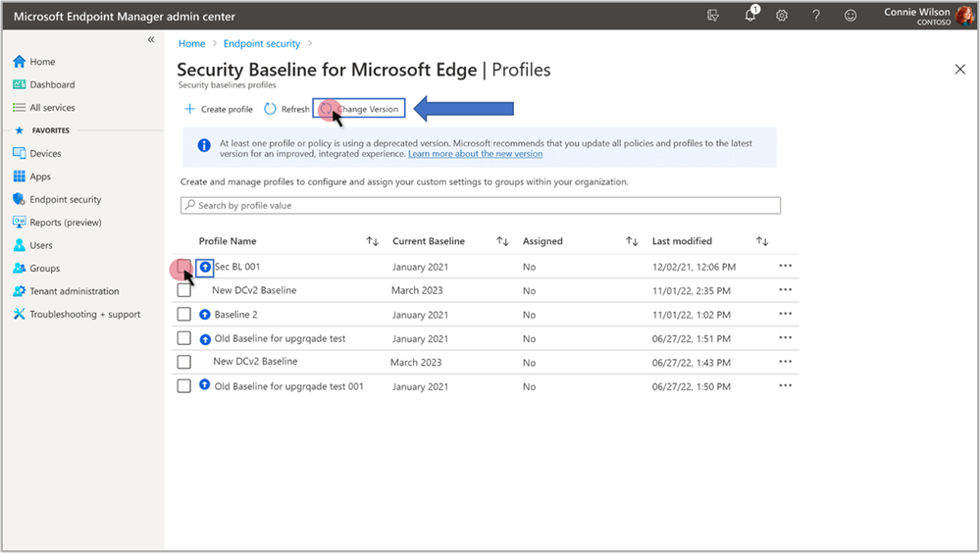Open All services in sidebar
Viewport: 980px width, 553px height.
pos(44,108)
